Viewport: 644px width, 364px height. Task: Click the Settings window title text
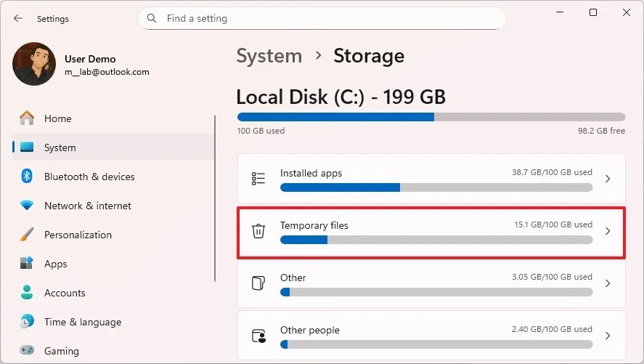click(52, 19)
